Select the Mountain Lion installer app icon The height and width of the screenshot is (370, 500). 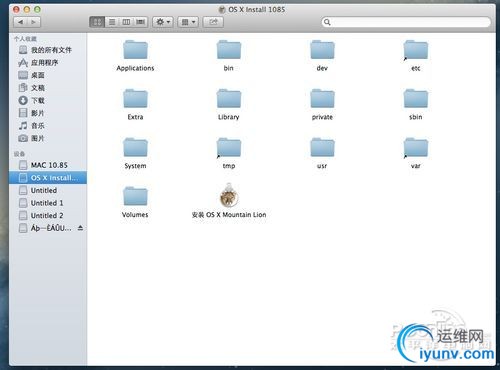[x=229, y=196]
